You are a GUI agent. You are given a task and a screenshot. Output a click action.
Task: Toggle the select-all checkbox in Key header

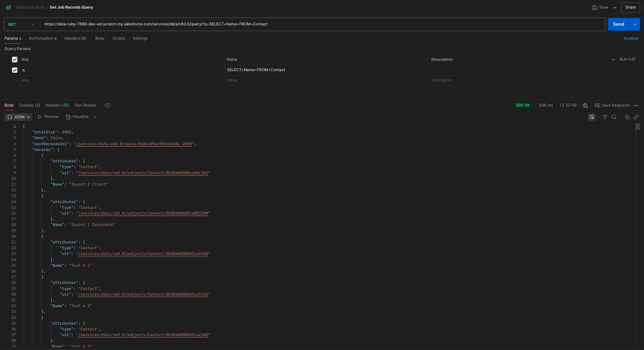[x=15, y=60]
